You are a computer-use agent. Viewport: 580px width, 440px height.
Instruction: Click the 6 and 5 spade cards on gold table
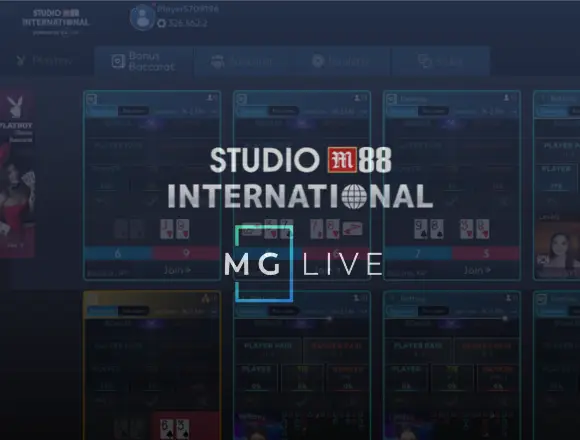click(x=176, y=429)
